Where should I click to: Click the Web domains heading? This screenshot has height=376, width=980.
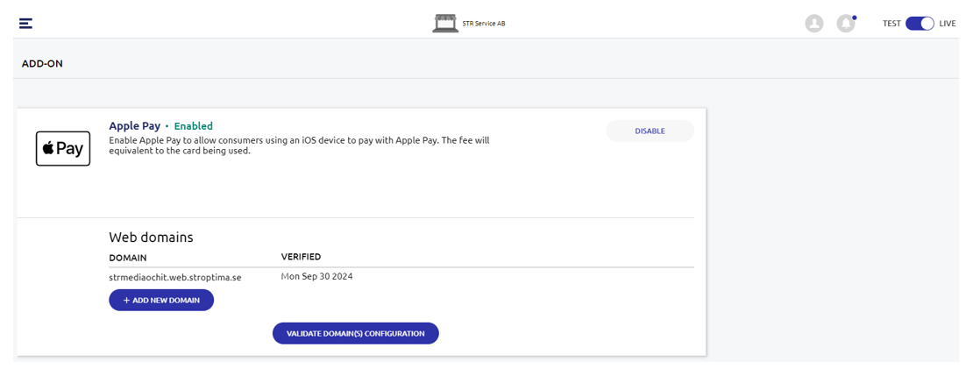[x=152, y=238]
